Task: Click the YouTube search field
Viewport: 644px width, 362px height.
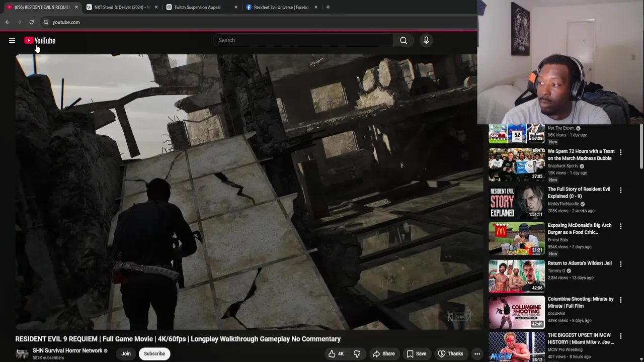Action: 303,40
